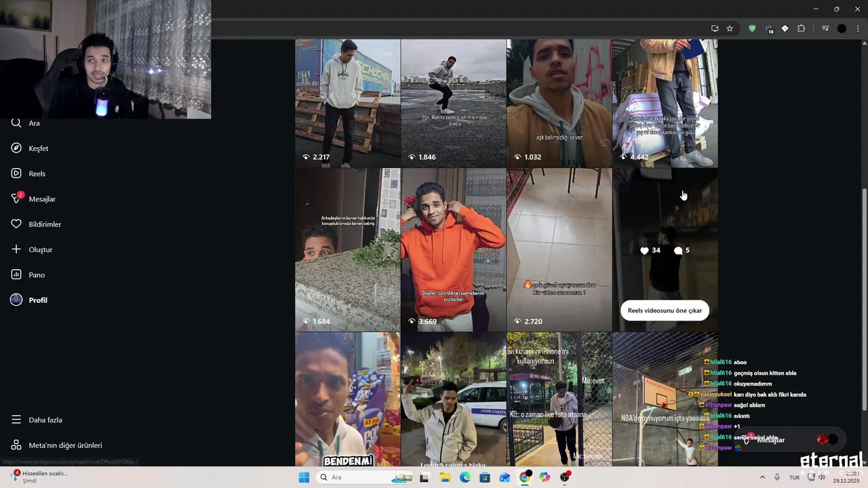
Task: Open Chrome profile avatar
Action: 842,28
